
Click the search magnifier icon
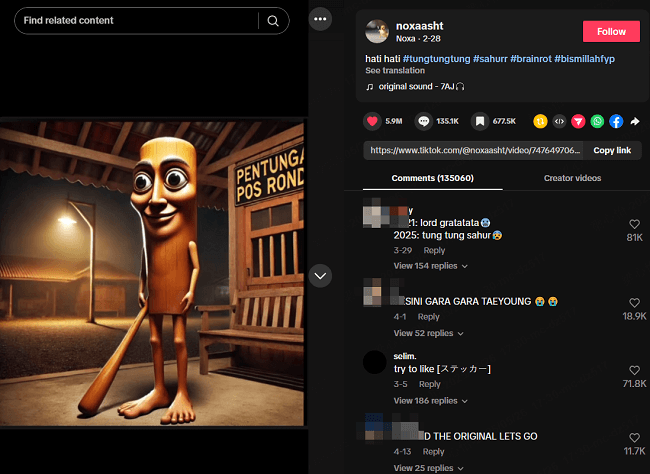[273, 21]
